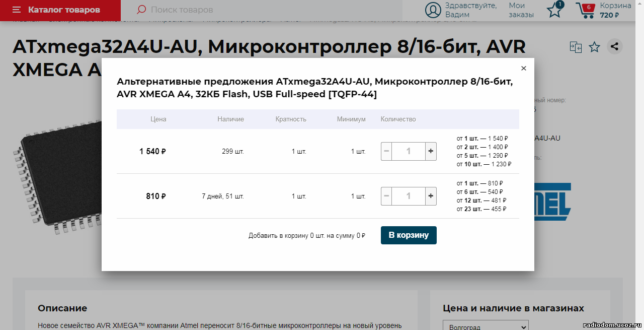Viewport: 644px width, 330px height.
Task: Open the hamburger menu icon near Каталог товаров
Action: 17,10
